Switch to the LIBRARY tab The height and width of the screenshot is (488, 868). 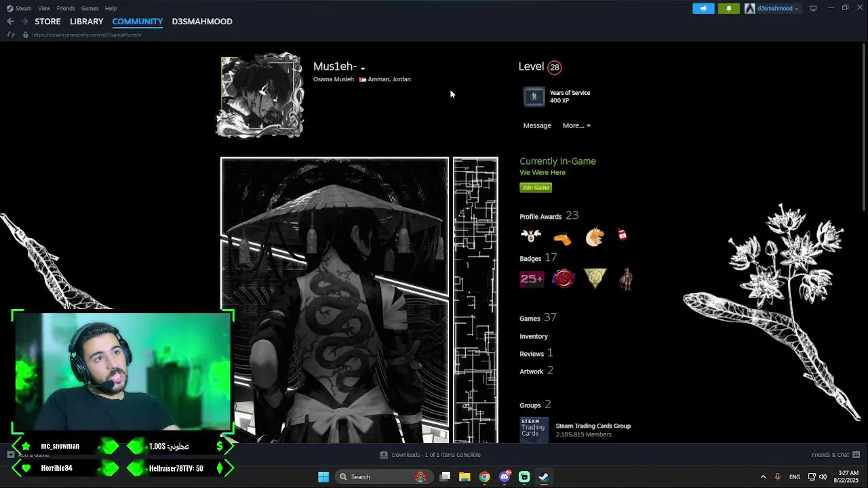tap(87, 22)
